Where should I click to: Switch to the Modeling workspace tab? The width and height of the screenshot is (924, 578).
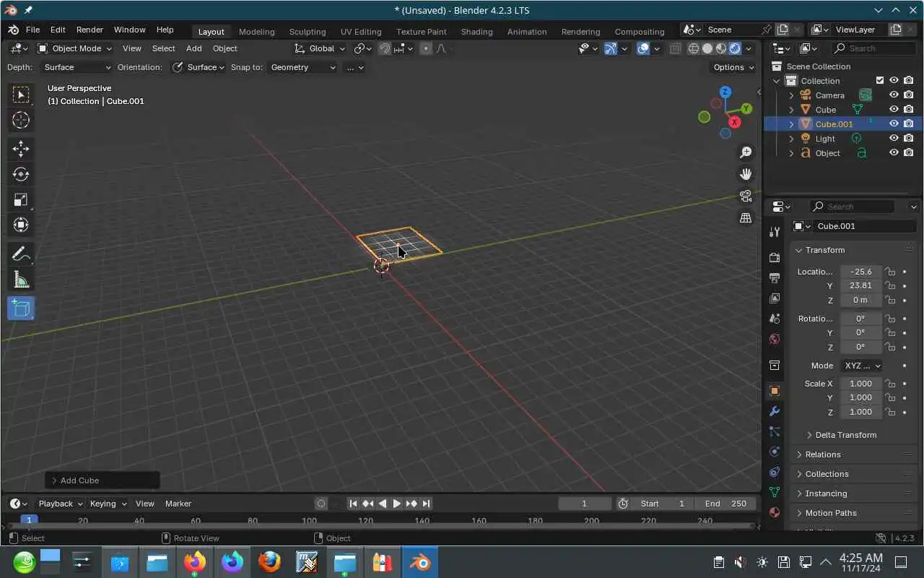[x=257, y=32]
